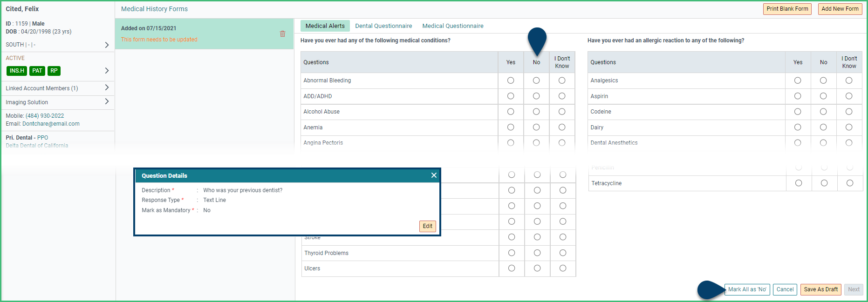Click email Dontchare@email.com
This screenshot has height=302, width=868.
pyautogui.click(x=51, y=124)
